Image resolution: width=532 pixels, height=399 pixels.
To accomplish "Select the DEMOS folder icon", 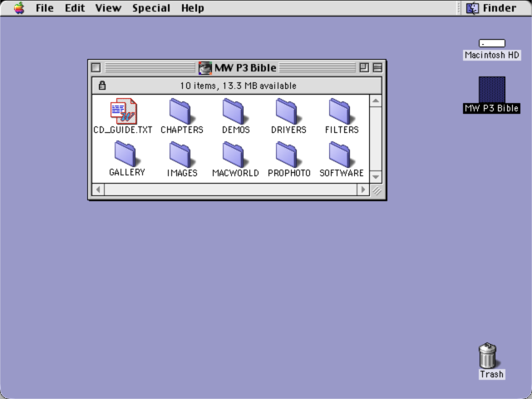I will pos(235,111).
